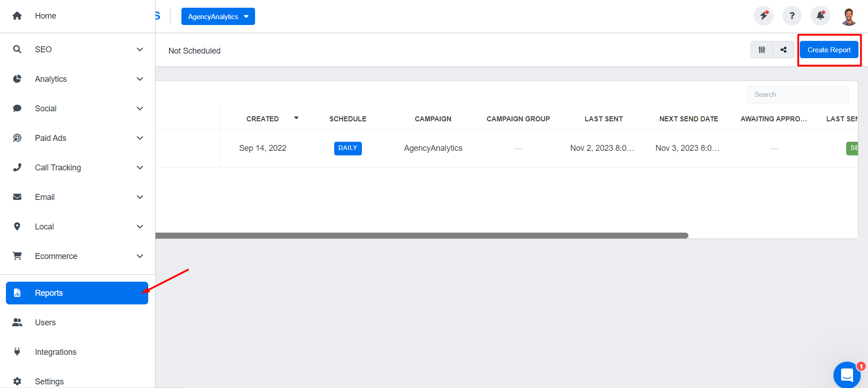
Task: Expand the Email menu chevron
Action: coord(140,197)
